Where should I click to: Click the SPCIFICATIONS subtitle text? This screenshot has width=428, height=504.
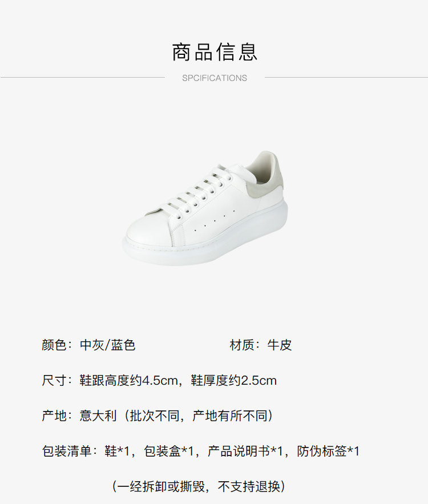coord(215,78)
